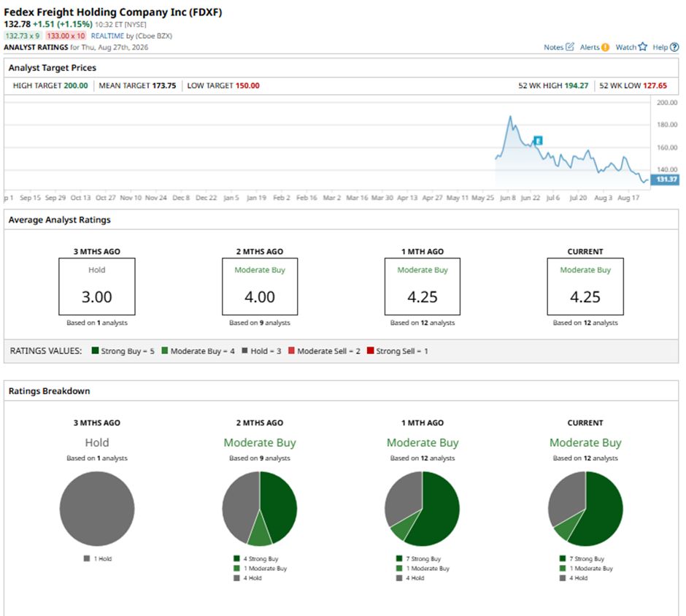Viewport: 686px width, 616px height.
Task: Click the earnings E marker on chart
Action: click(x=539, y=140)
